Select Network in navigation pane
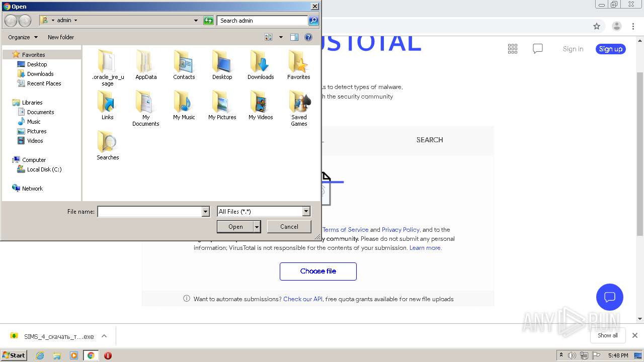This screenshot has width=644, height=362. click(32, 189)
